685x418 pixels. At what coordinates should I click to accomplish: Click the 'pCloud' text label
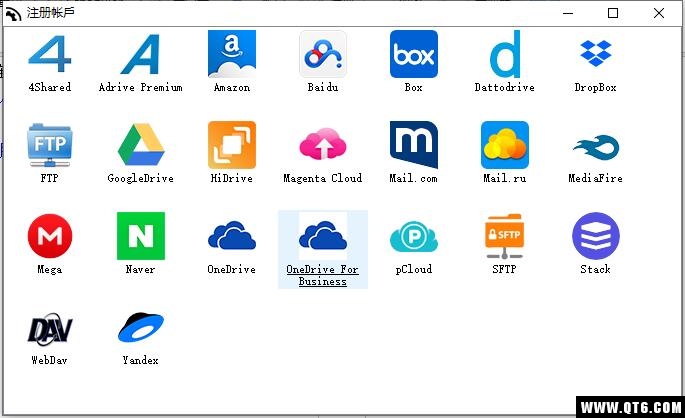414,269
